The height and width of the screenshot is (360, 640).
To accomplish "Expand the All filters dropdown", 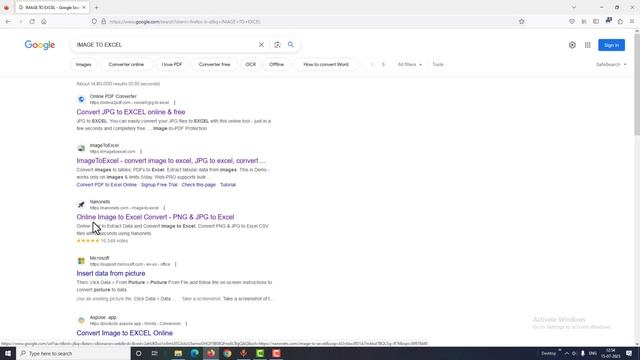I will (x=410, y=64).
